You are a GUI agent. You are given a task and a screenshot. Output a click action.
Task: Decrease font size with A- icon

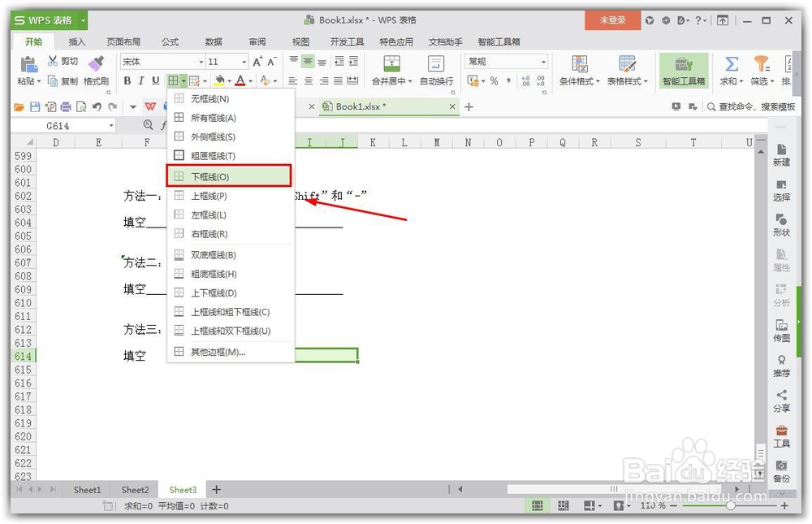[x=272, y=62]
